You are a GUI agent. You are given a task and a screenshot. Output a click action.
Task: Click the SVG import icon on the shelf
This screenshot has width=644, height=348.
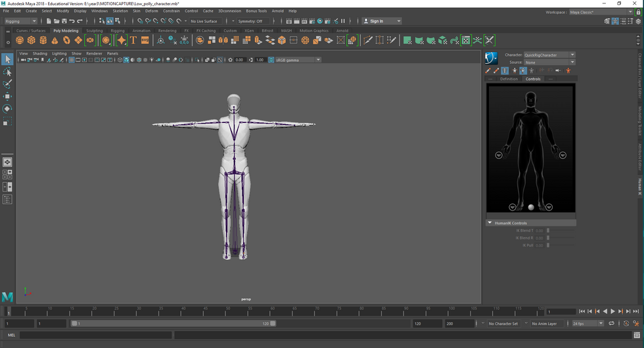point(145,40)
